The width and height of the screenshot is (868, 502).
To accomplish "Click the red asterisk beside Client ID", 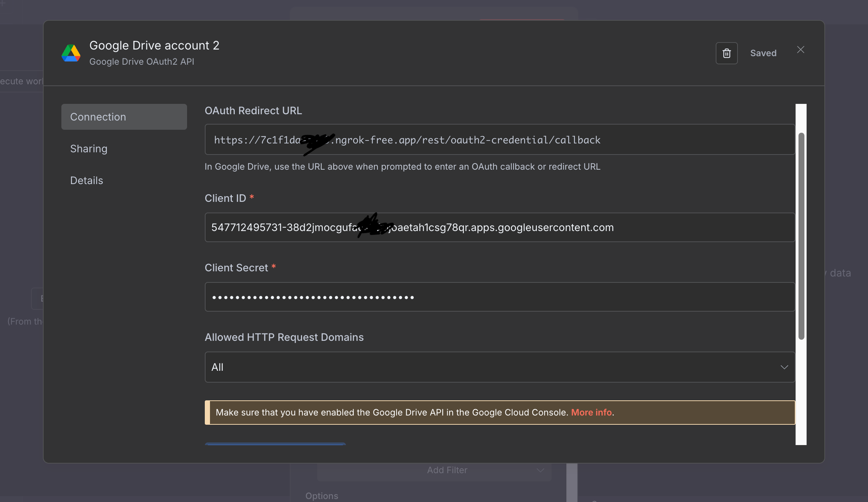I will coord(252,197).
